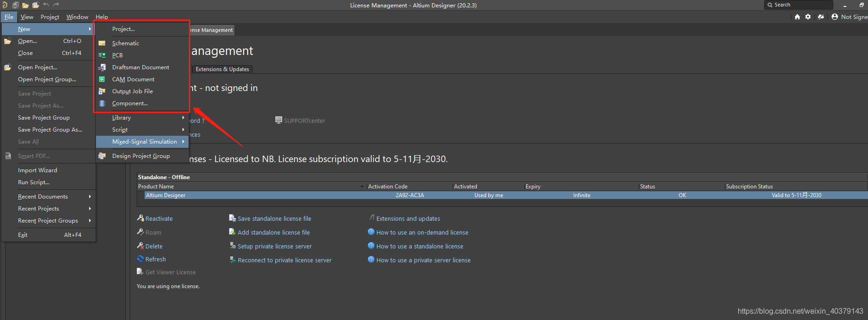Click the Smart PDF icon in File menu
This screenshot has height=320, width=868.
[x=8, y=156]
